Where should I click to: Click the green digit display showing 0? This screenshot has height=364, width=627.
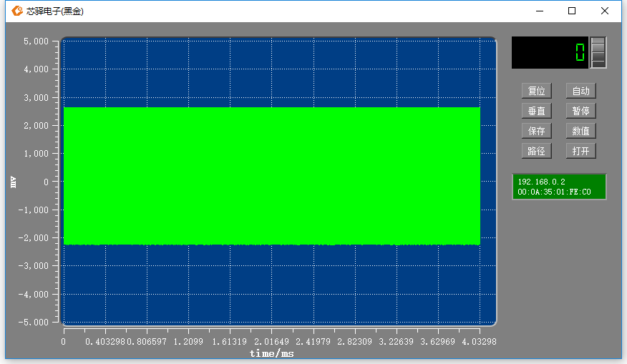pos(550,52)
